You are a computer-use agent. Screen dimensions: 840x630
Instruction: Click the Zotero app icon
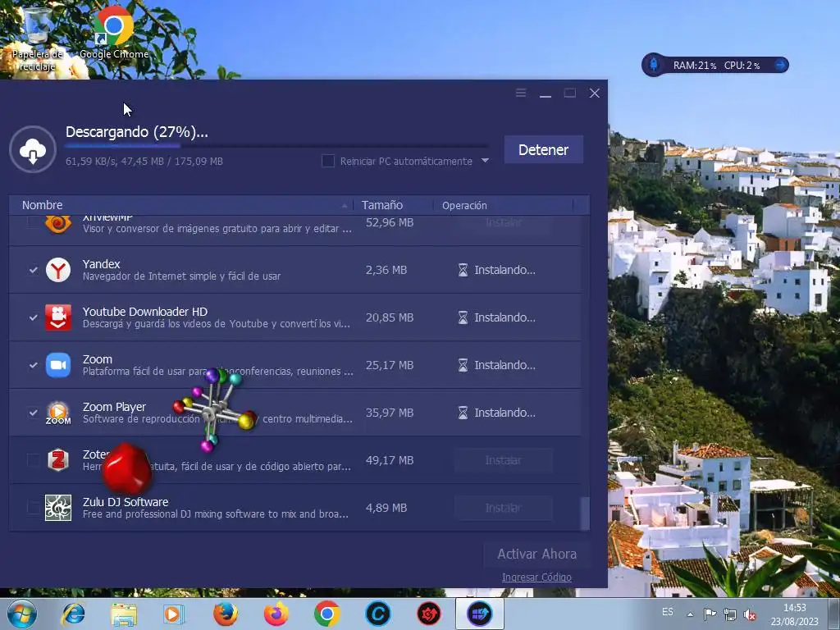(58, 460)
